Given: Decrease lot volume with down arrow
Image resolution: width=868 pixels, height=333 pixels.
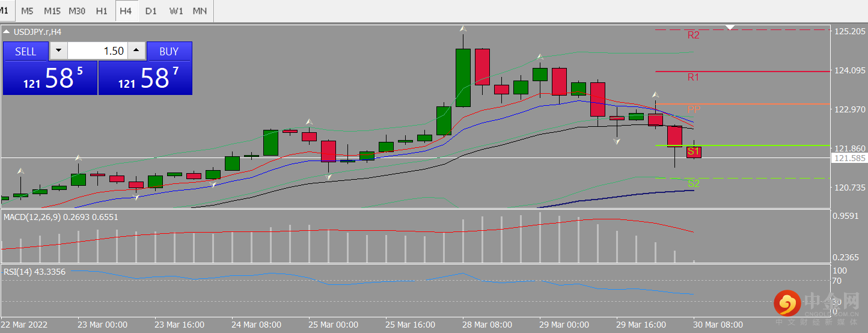Looking at the screenshot, I should click(x=58, y=51).
